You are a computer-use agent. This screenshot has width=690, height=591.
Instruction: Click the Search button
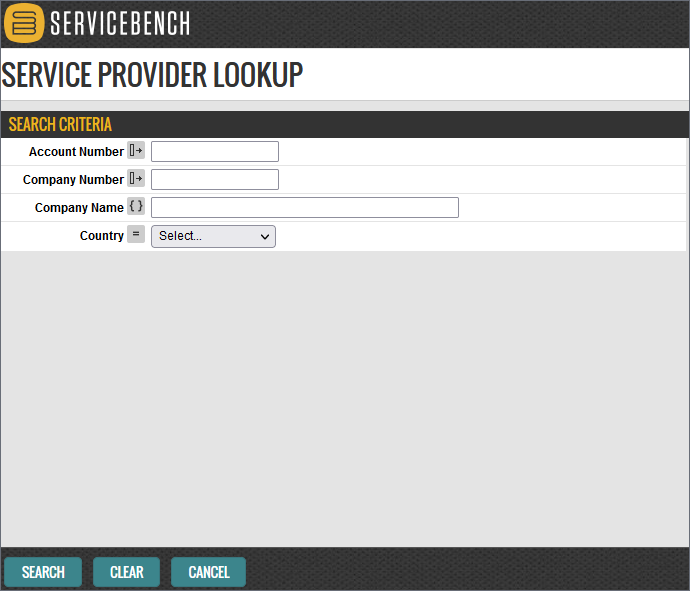click(x=43, y=572)
